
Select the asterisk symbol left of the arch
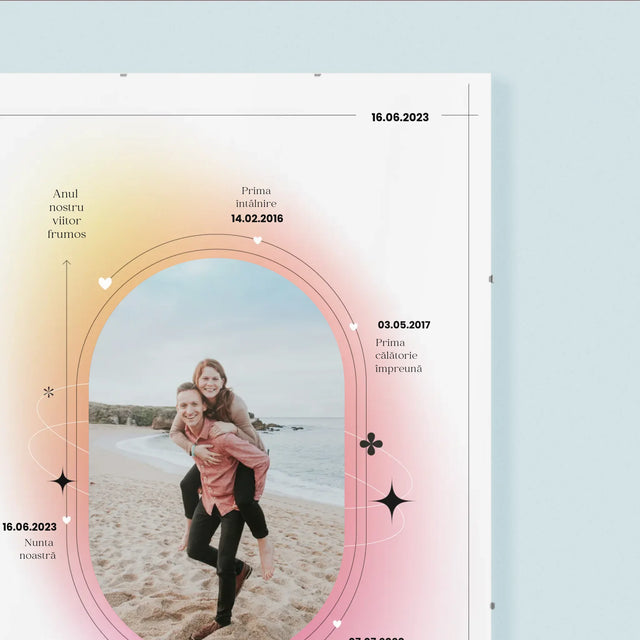[48, 392]
